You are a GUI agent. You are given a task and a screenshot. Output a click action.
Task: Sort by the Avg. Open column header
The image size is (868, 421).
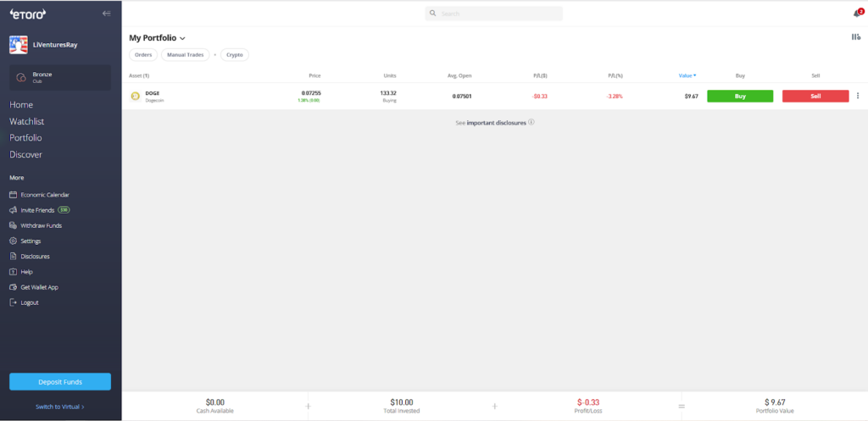(x=459, y=75)
